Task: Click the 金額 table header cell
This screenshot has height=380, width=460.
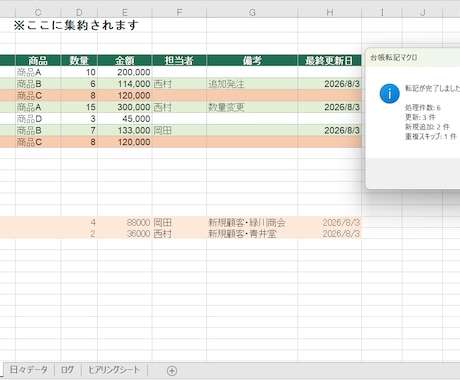Action: 125,60
